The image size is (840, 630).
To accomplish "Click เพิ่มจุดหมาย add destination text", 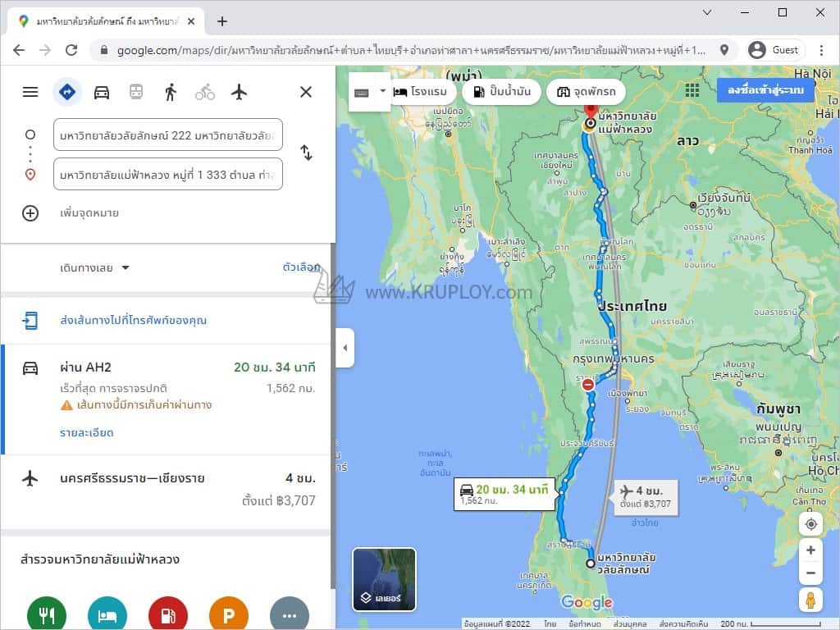I will (x=89, y=213).
